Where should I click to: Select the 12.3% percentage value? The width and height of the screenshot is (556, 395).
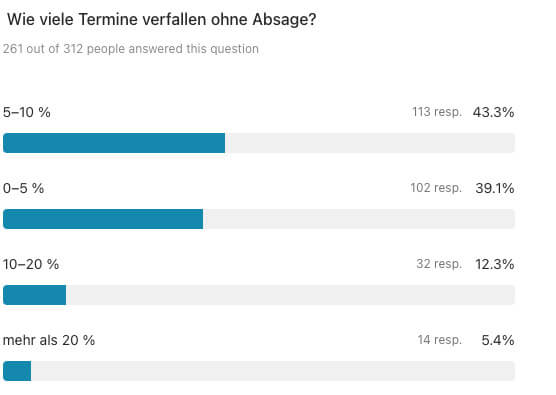click(x=495, y=264)
